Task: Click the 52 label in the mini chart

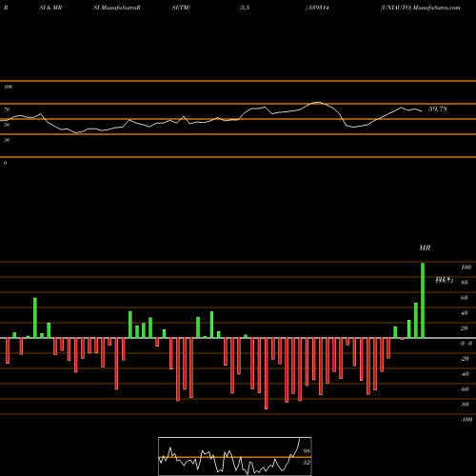Action: [307, 463]
